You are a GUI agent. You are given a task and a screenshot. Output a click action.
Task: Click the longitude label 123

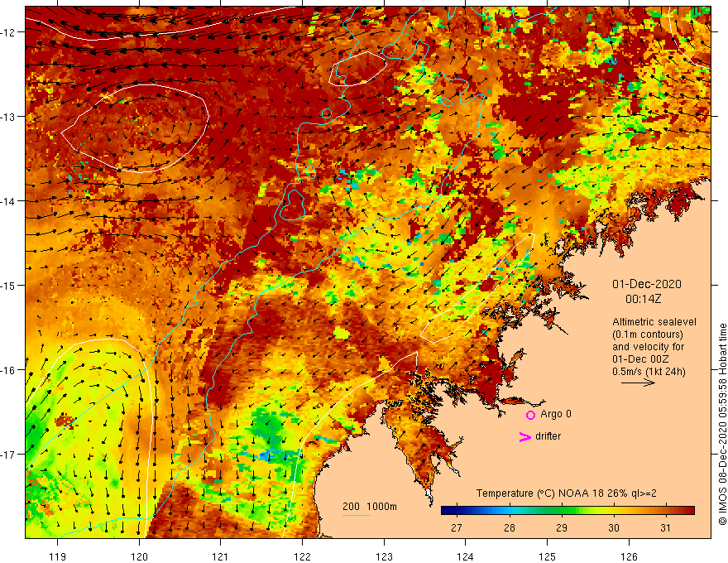pyautogui.click(x=384, y=556)
